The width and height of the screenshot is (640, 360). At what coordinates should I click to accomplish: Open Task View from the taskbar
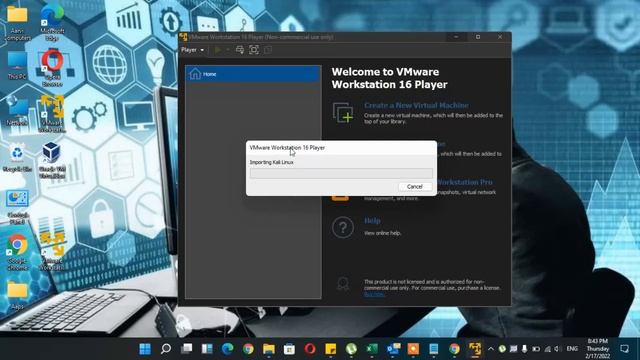pos(187,349)
